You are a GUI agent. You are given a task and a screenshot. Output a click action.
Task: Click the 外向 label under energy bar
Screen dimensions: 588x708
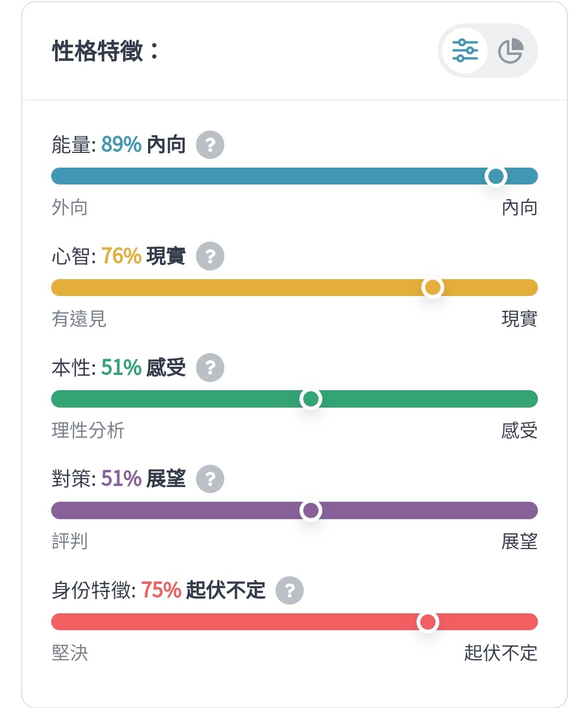click(x=70, y=207)
